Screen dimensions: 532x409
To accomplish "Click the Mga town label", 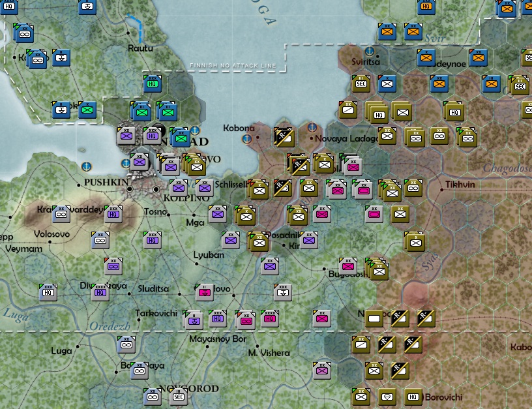I will [195, 222].
